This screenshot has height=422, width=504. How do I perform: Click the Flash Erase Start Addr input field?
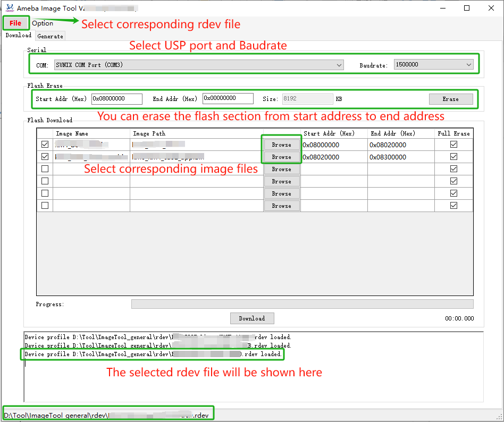click(116, 99)
